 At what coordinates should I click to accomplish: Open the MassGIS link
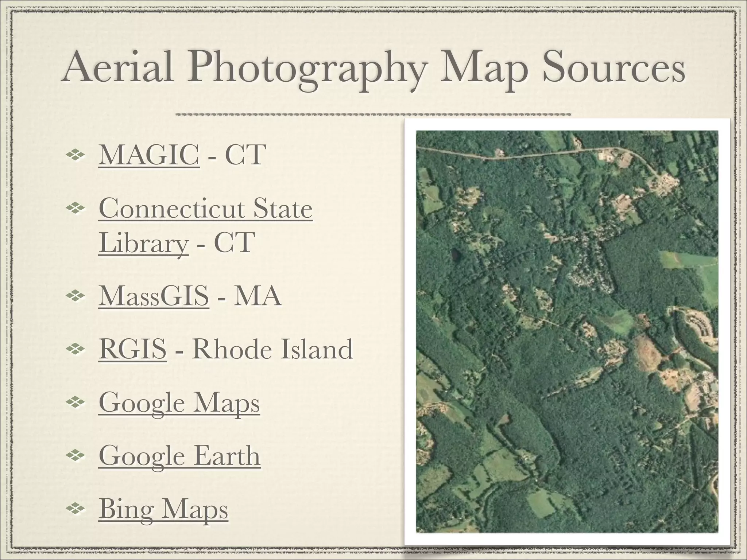click(x=154, y=296)
